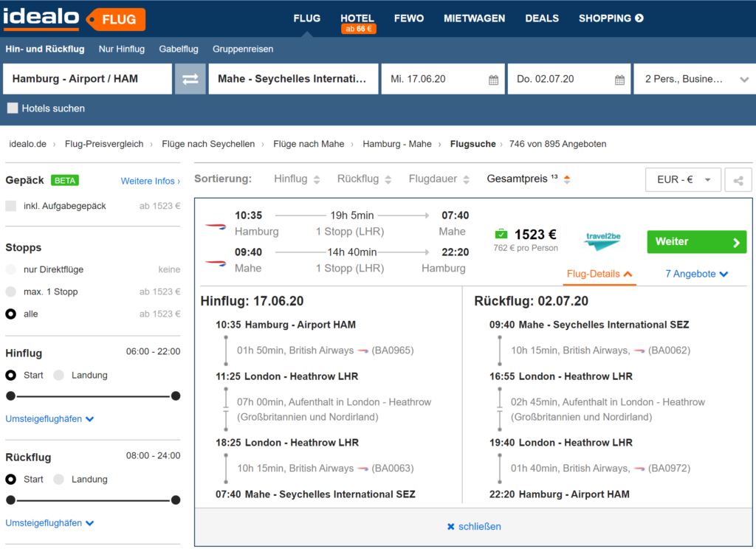756x549 pixels.
Task: Click the ab 66 € hotel badge
Action: [x=358, y=29]
